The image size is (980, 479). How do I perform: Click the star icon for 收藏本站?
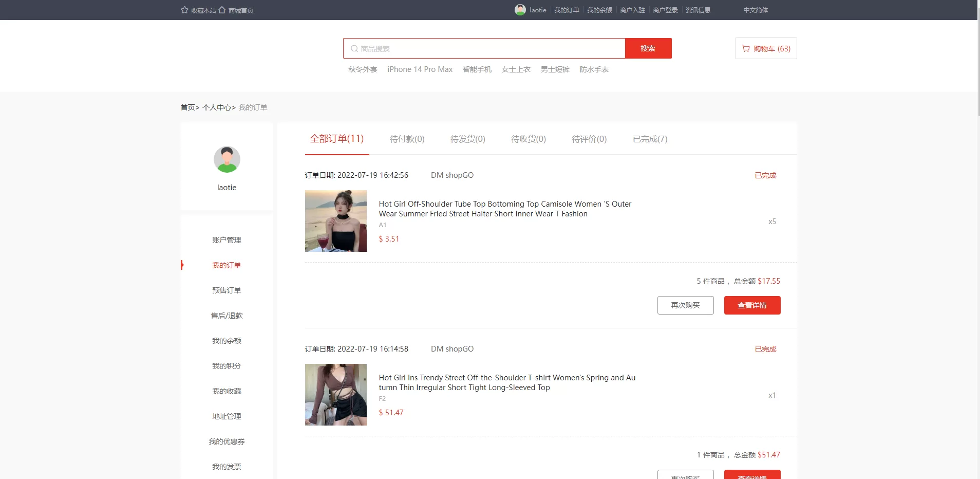184,10
